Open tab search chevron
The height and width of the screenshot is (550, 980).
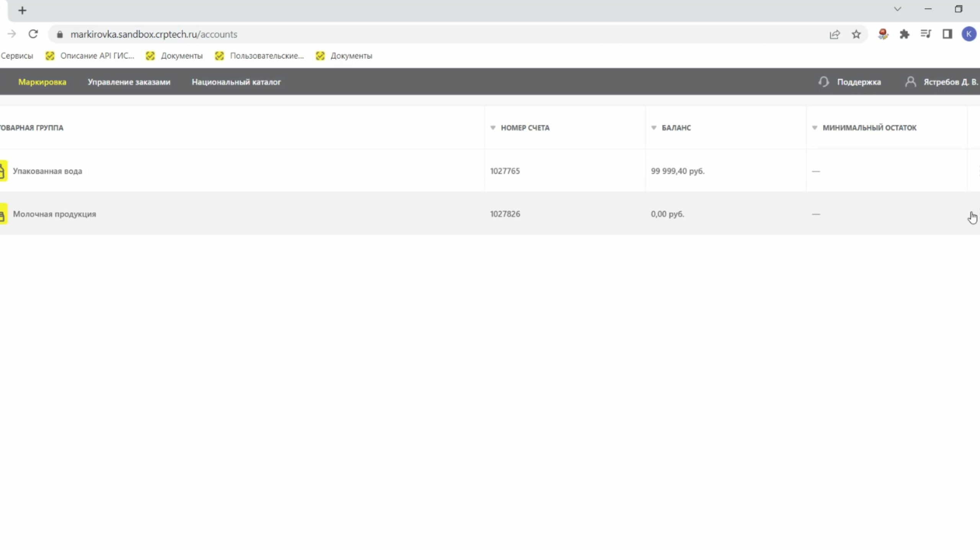(898, 9)
